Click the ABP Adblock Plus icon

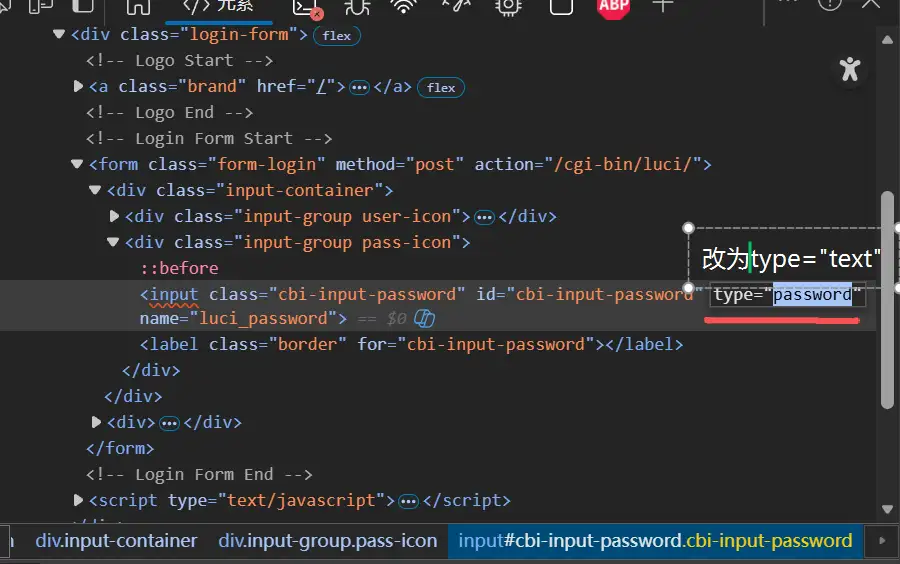[613, 6]
